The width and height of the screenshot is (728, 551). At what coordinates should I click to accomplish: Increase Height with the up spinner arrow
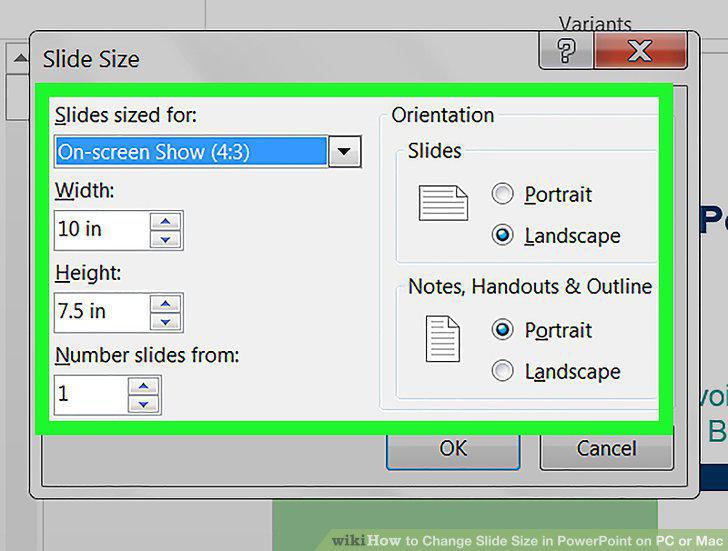[165, 304]
